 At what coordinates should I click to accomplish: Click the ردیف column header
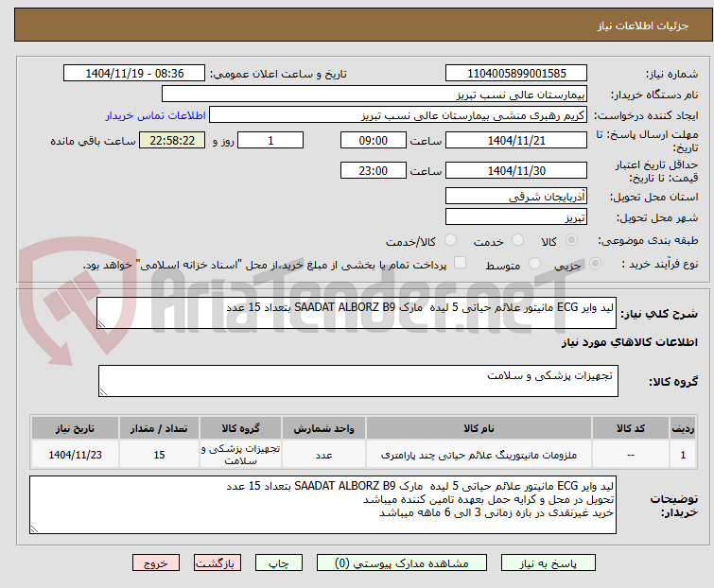pos(683,428)
